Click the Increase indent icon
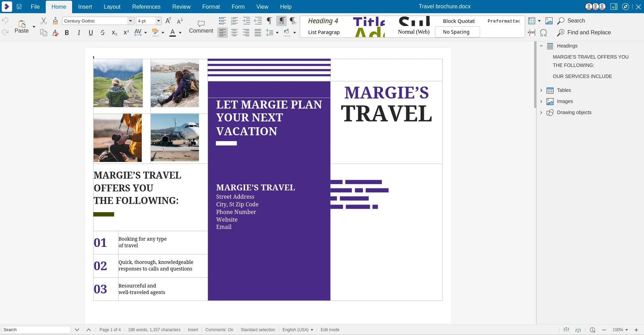 [x=246, y=21]
